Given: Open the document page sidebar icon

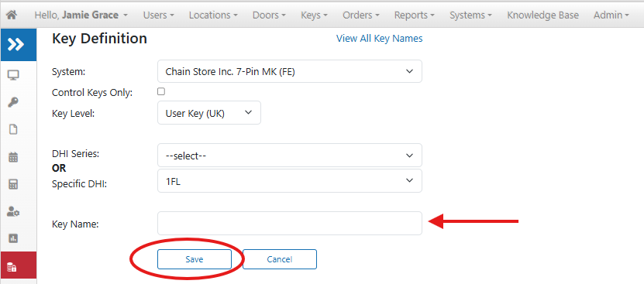Looking at the screenshot, I should click(x=13, y=130).
